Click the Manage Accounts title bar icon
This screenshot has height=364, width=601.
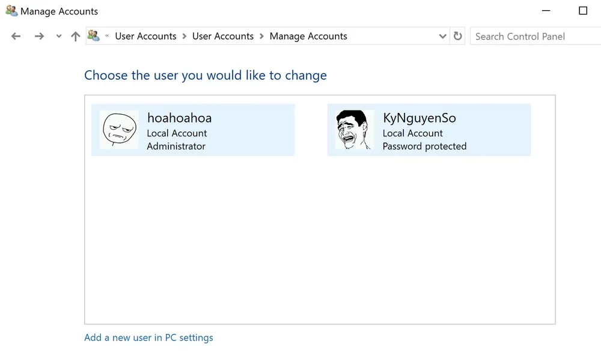click(11, 11)
